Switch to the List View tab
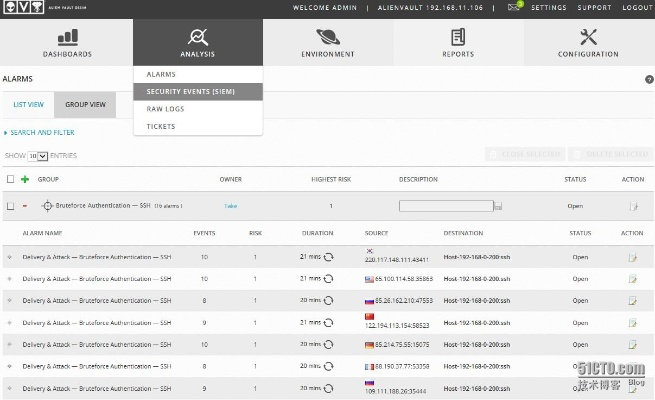Viewport: 655px width, 400px height. point(28,104)
